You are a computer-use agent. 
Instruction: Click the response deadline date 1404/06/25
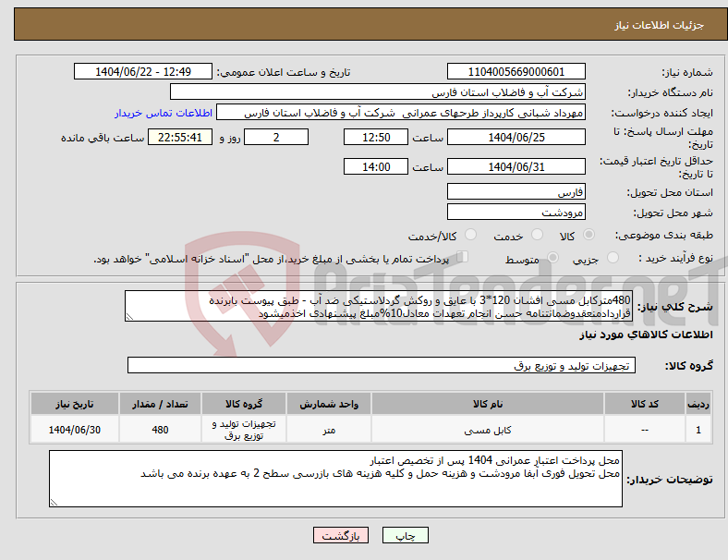click(516, 137)
